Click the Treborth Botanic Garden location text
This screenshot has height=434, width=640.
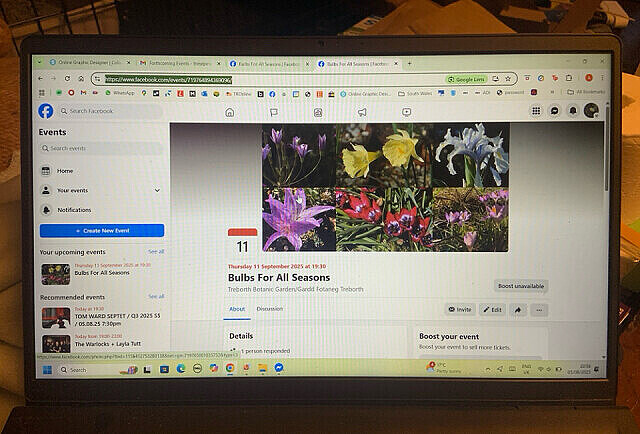[296, 289]
